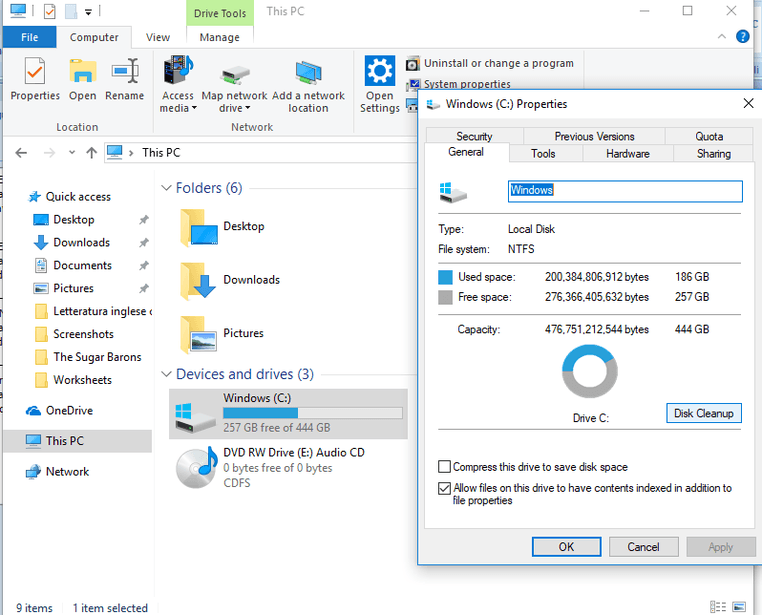Open the recent locations dropdown arrow
The height and width of the screenshot is (615, 762).
point(72,153)
